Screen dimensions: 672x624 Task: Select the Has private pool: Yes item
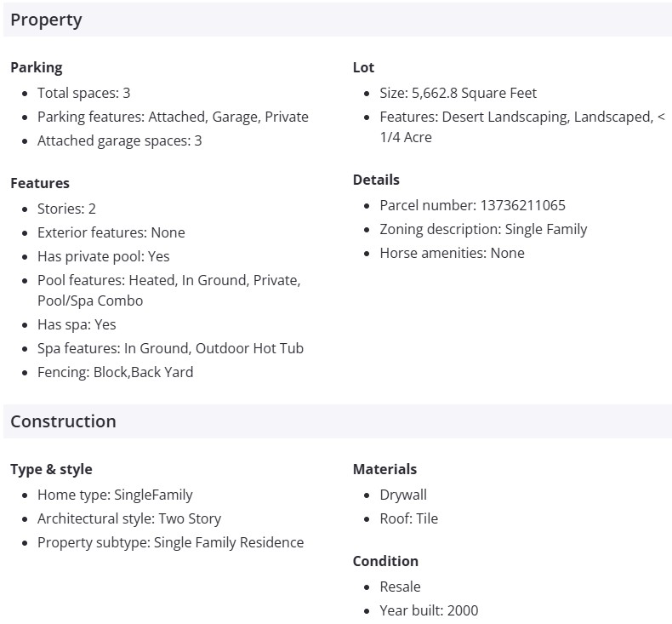click(x=103, y=256)
